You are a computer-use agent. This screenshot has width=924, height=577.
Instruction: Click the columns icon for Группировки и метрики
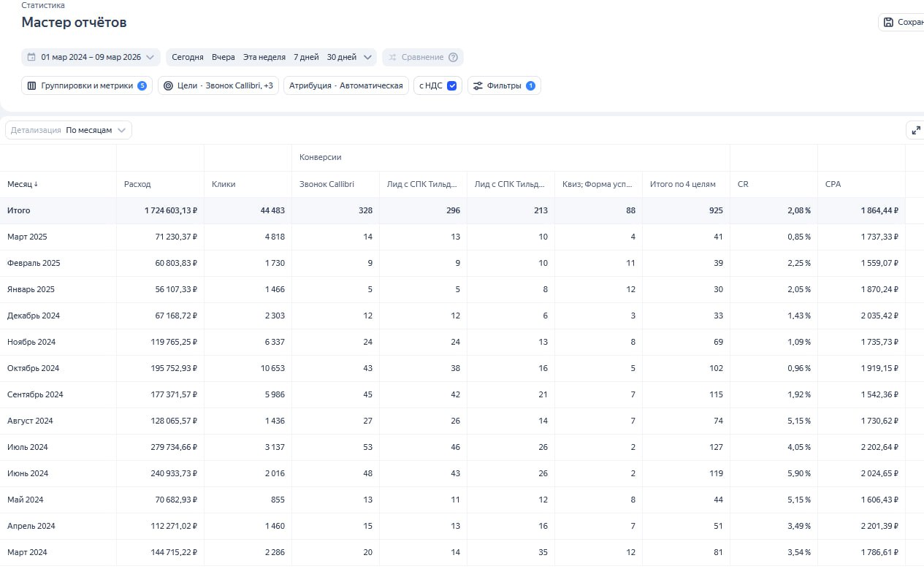(31, 85)
